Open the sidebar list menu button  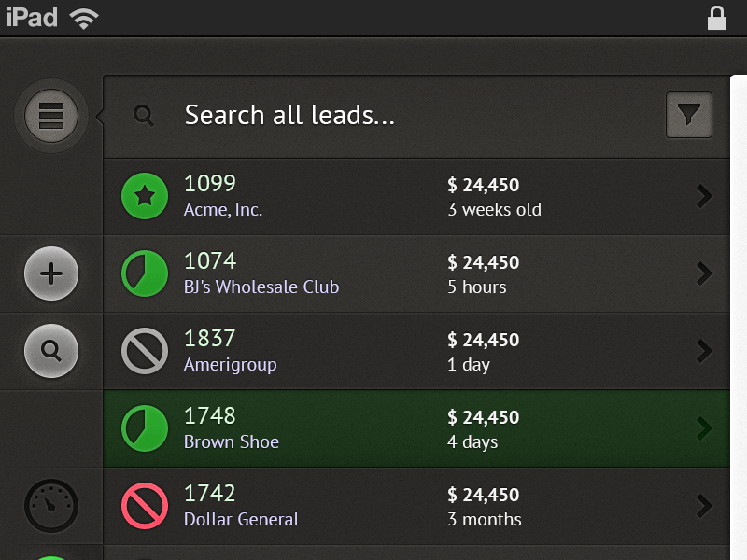(51, 116)
